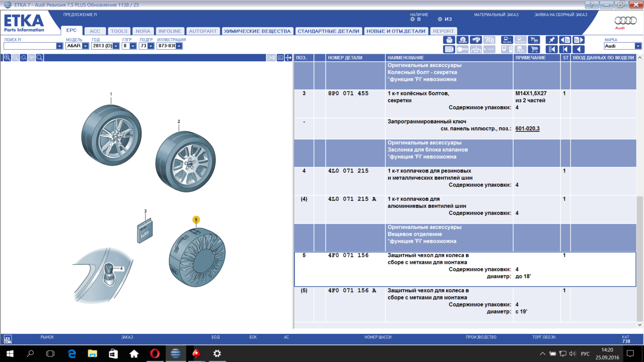Open the ХИМИЧЕСКИЕ ВЕЩЕСТВА tab
The height and width of the screenshot is (362, 644).
point(257,31)
